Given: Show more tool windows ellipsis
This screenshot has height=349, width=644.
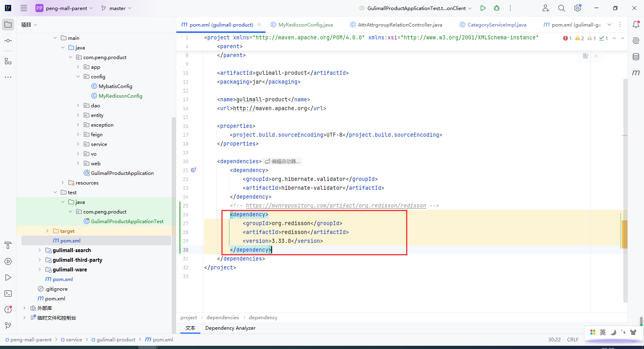Looking at the screenshot, I should [x=8, y=77].
